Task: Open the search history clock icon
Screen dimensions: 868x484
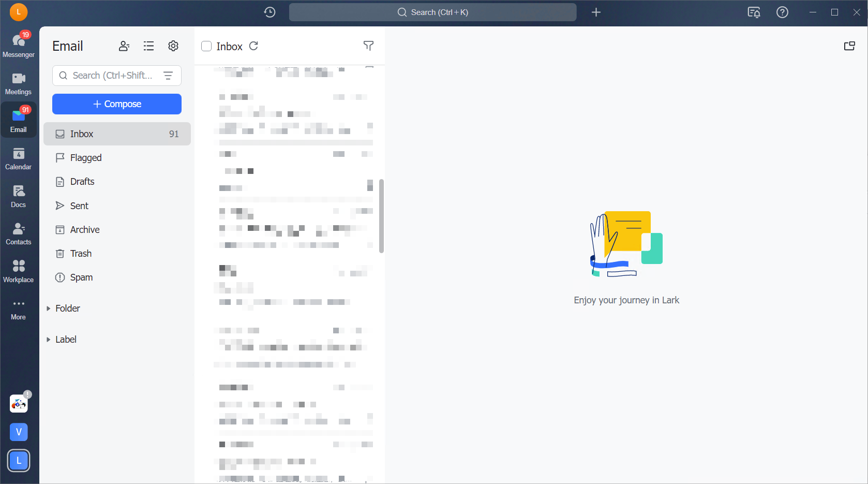Action: click(270, 12)
